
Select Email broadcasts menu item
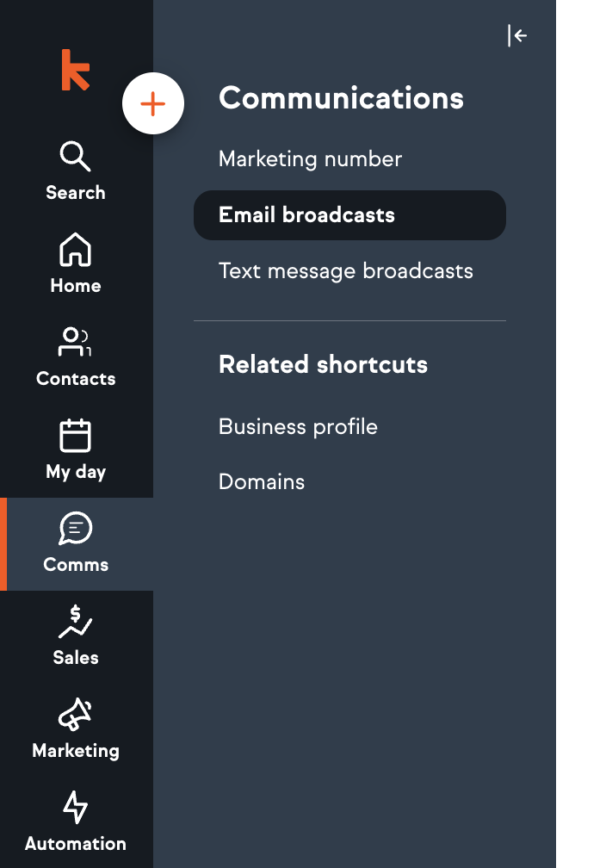point(349,215)
